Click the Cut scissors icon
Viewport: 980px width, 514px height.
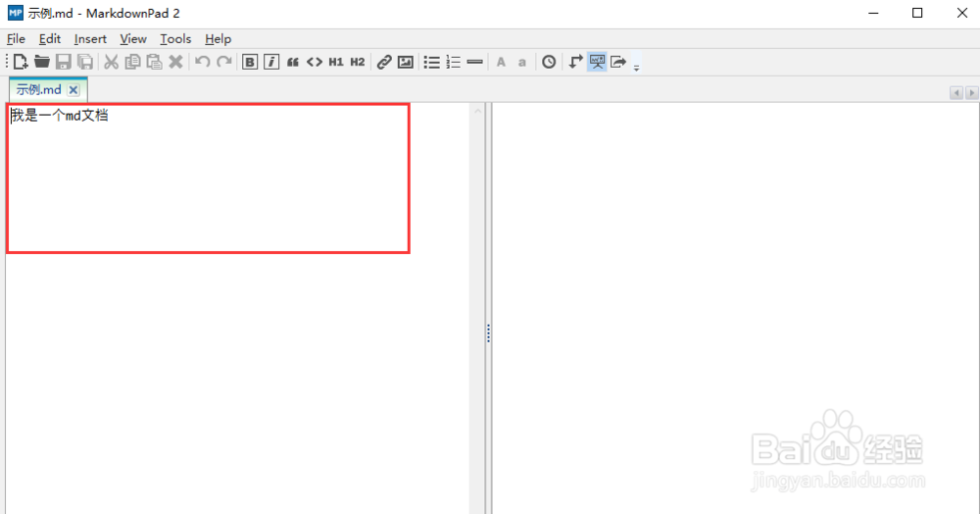pyautogui.click(x=112, y=62)
